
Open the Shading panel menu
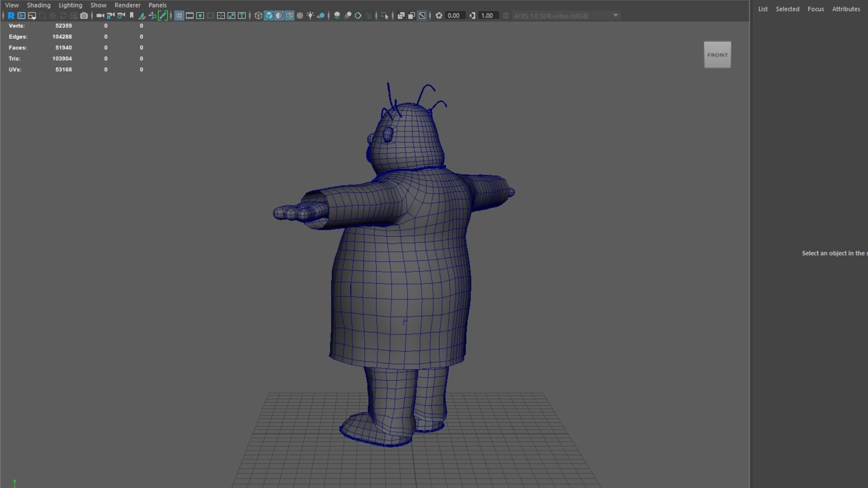pyautogui.click(x=38, y=5)
